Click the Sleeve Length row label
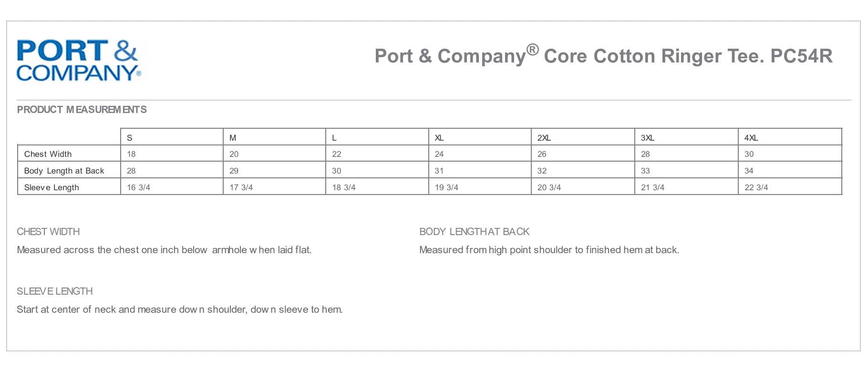This screenshot has height=370, width=868. tap(52, 187)
